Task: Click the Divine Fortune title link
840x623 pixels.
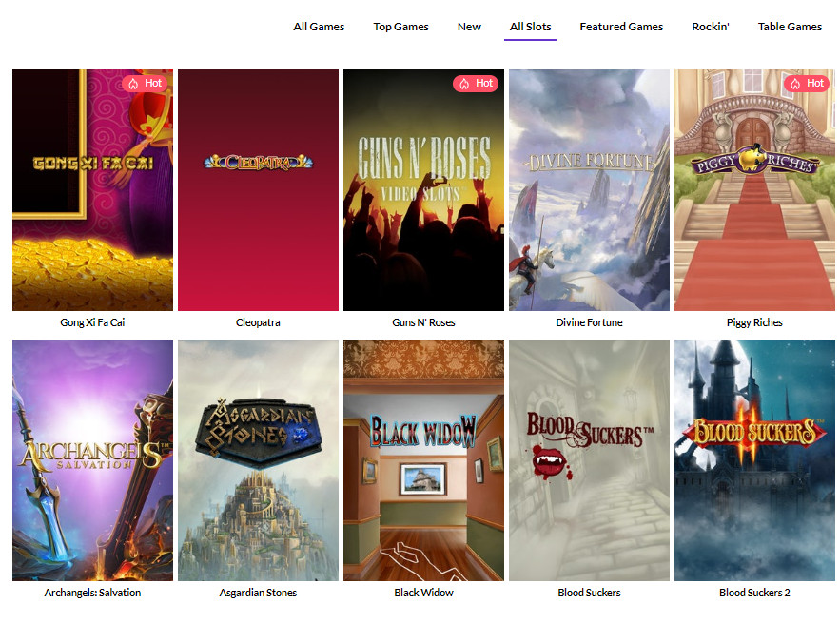Action: 589,322
